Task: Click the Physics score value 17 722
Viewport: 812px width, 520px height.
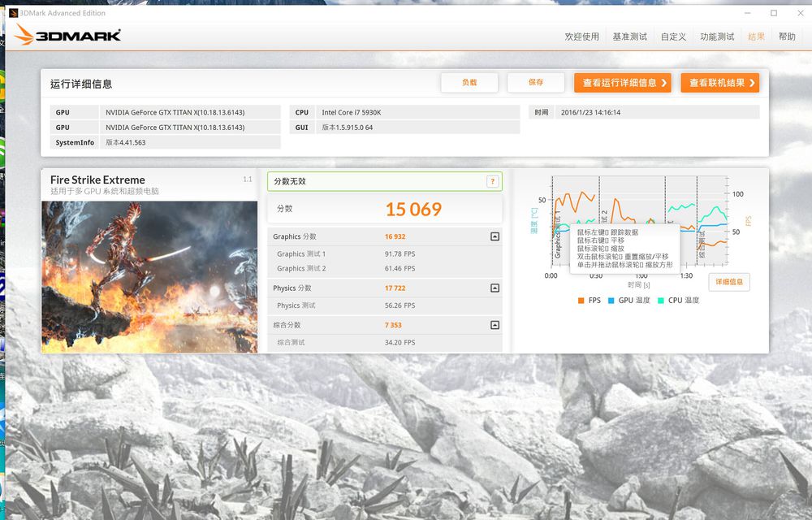Action: (x=395, y=288)
